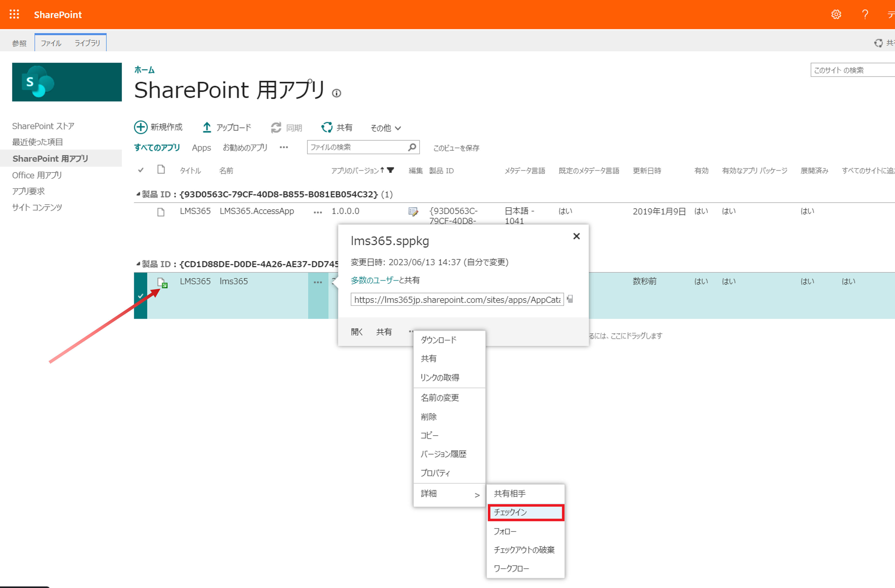
Task: Open the settings gear icon
Action: pos(836,14)
